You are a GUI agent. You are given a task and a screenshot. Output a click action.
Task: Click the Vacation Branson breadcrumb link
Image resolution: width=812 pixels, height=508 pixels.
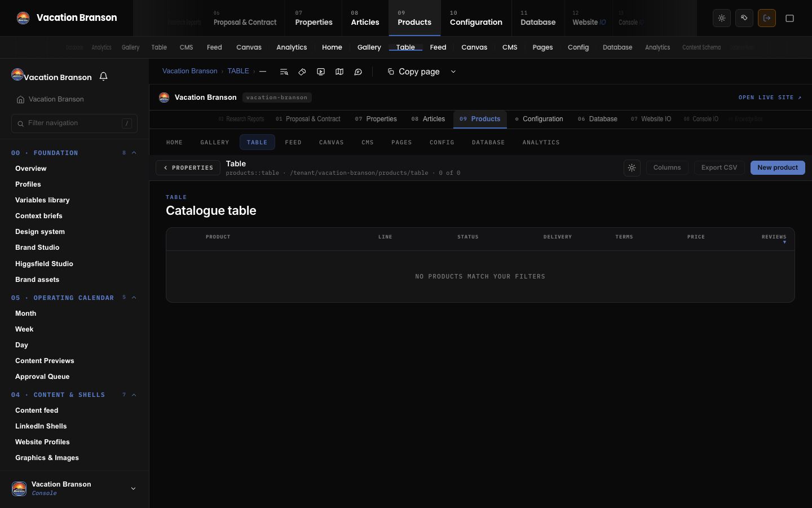(x=189, y=71)
